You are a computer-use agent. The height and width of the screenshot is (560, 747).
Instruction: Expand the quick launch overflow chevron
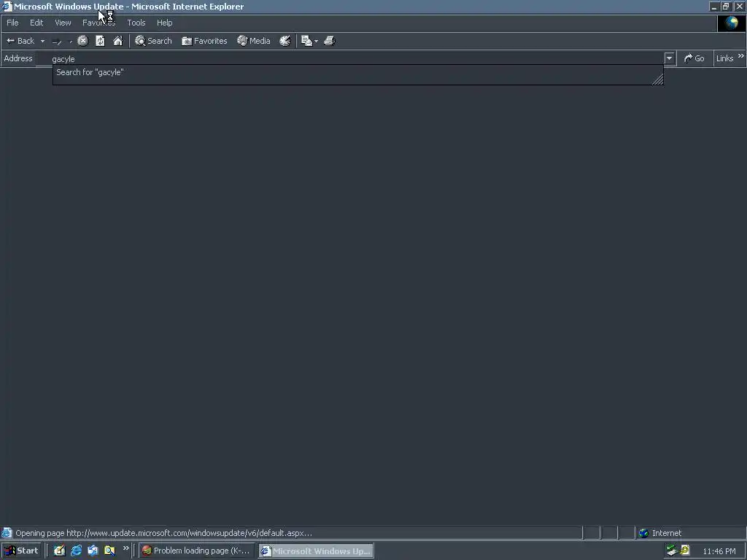tap(125, 548)
